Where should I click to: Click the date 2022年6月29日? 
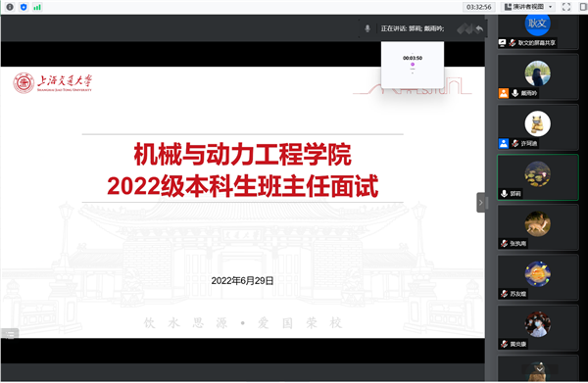[242, 281]
